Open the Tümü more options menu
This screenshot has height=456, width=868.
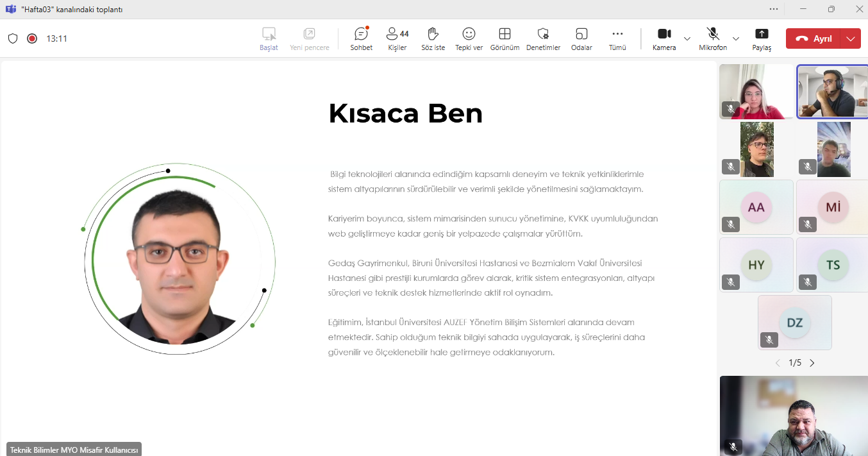[617, 38]
